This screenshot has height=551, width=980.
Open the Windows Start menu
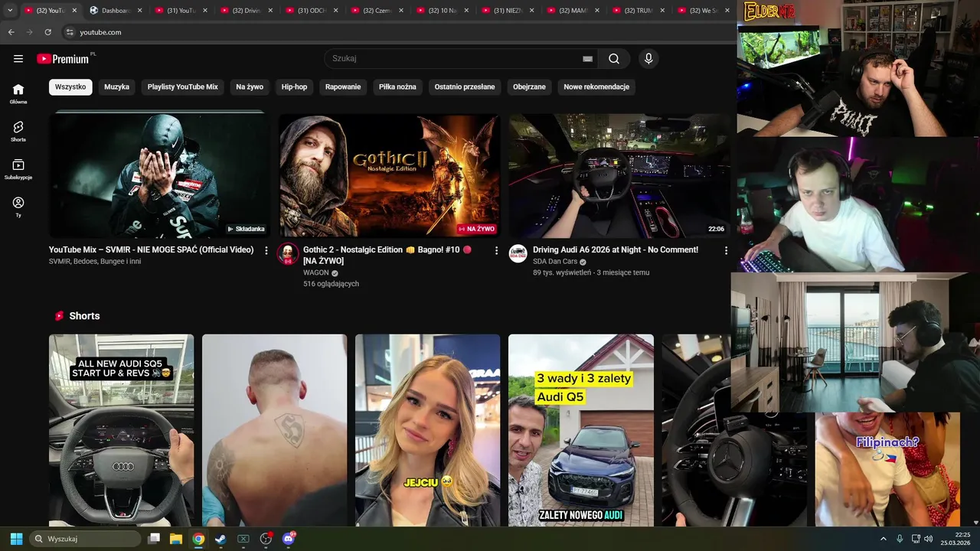coord(16,539)
